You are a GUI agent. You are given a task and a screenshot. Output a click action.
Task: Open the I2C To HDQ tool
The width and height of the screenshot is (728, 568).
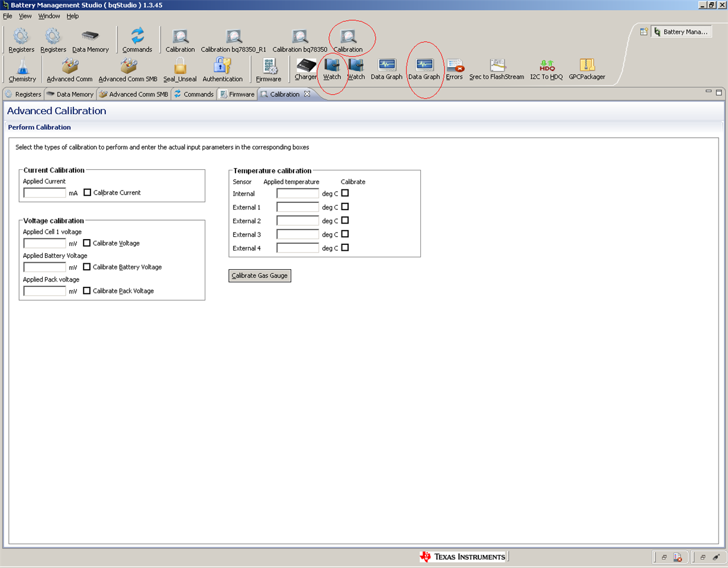coord(546,69)
